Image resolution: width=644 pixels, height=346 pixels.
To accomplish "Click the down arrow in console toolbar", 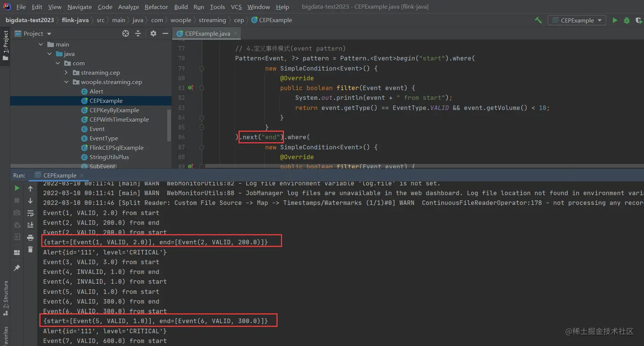I will pos(30,200).
